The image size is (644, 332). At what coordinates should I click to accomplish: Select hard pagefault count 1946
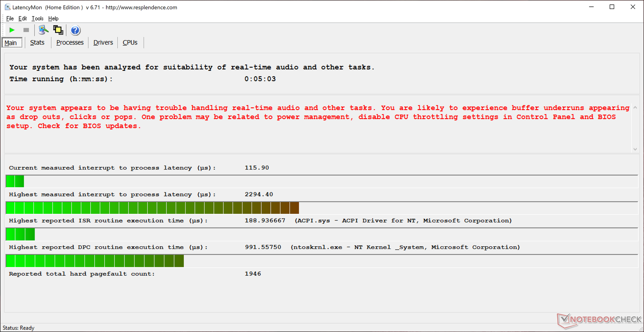253,274
